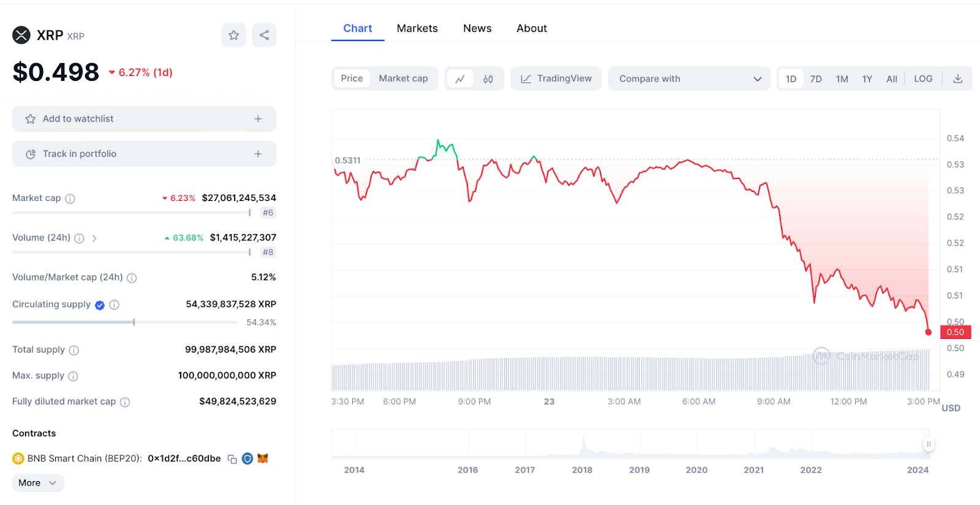
Task: Click pause handle on range navigator
Action: (x=929, y=444)
